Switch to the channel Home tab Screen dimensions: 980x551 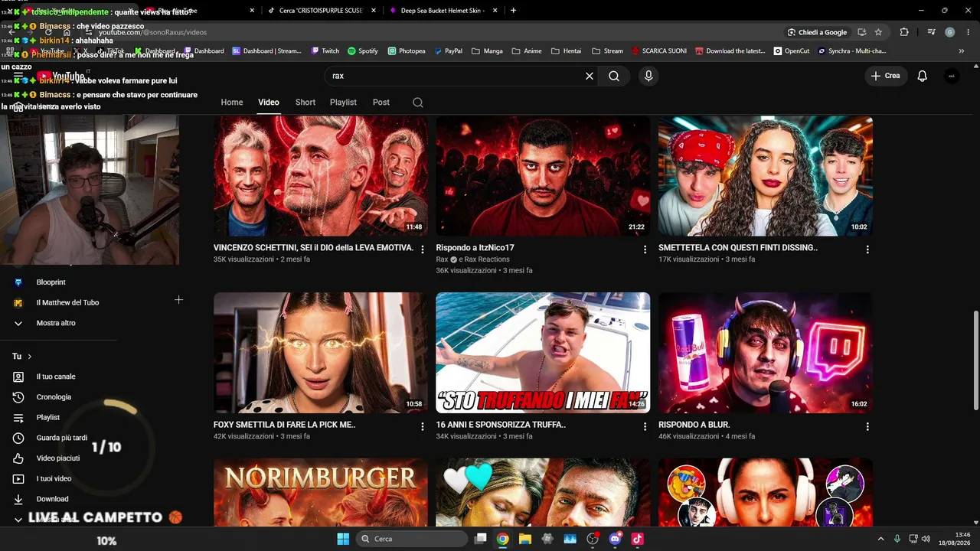click(x=232, y=103)
